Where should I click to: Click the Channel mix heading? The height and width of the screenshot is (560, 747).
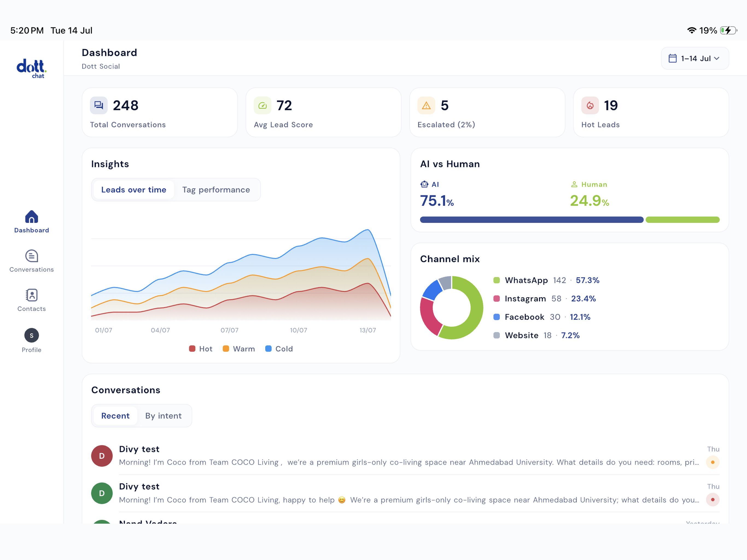tap(450, 259)
